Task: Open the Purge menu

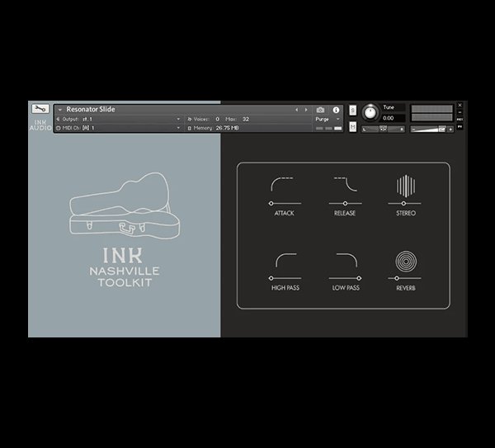Action: coord(327,119)
